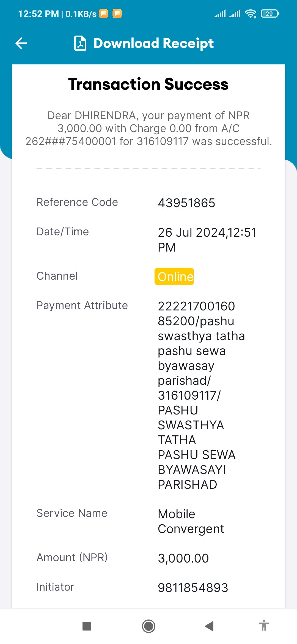Viewport: 297px width, 644px height.
Task: Tap the accessibility figure icon
Action: point(264,625)
